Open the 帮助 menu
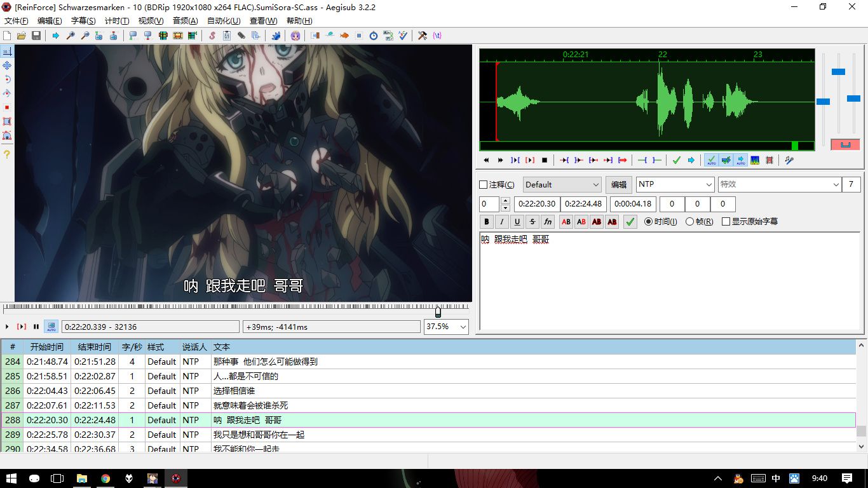868x488 pixels. pos(299,21)
